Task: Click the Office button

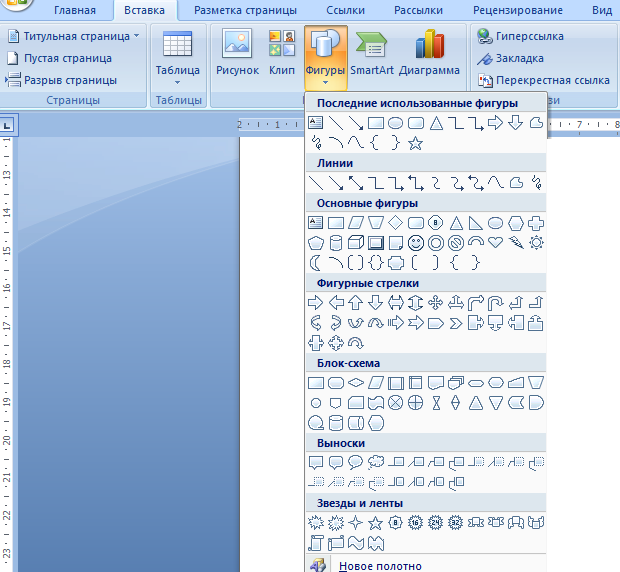Action: 16,3
